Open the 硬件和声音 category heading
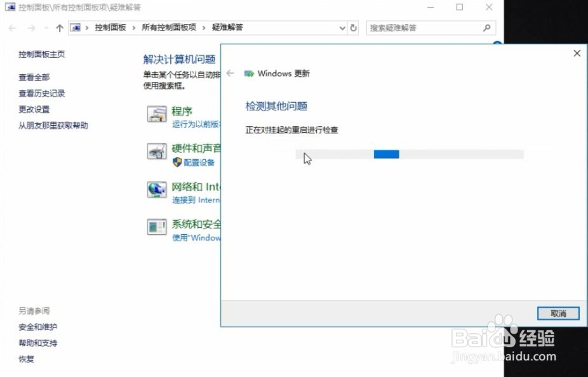Image resolution: width=588 pixels, height=377 pixels. click(196, 149)
